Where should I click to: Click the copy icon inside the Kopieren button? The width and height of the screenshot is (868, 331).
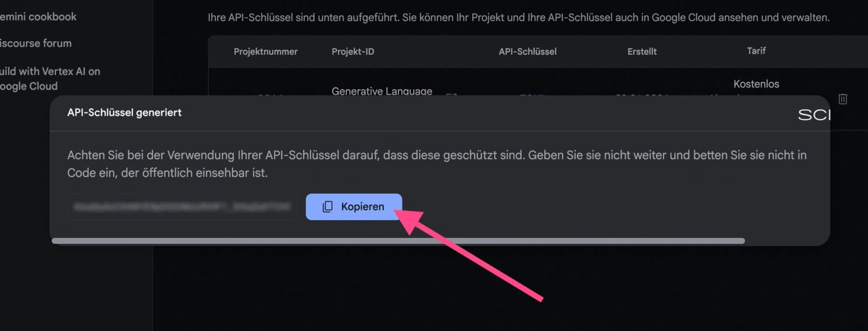point(327,207)
